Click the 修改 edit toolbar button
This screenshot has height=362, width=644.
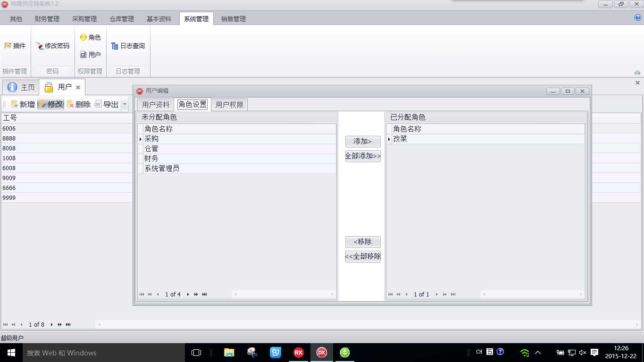coord(50,104)
